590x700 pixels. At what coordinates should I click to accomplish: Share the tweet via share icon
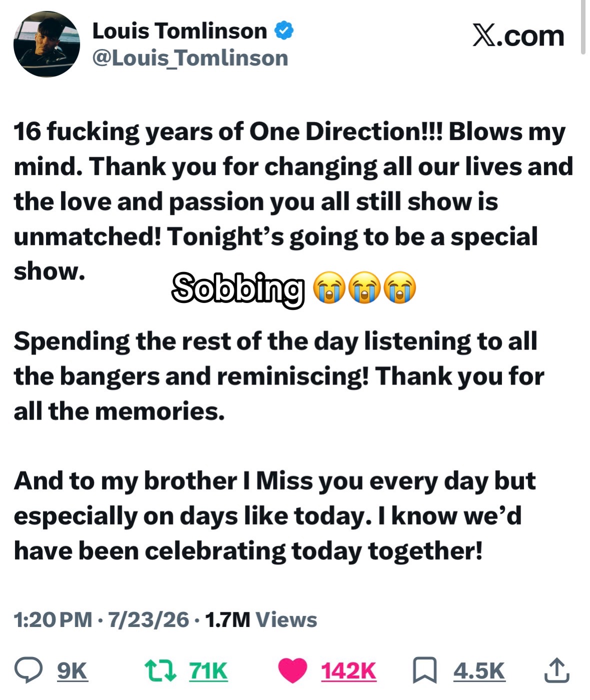(x=556, y=670)
